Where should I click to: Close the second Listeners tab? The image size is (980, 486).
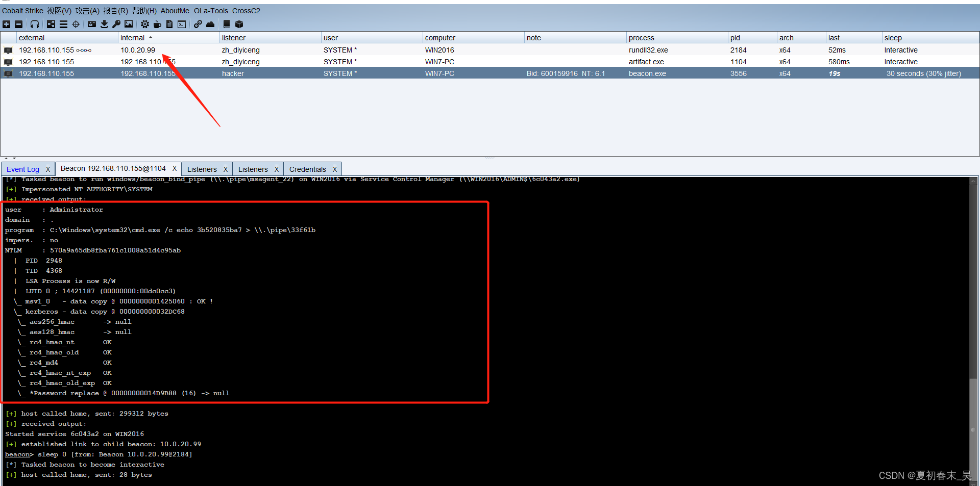click(x=277, y=169)
